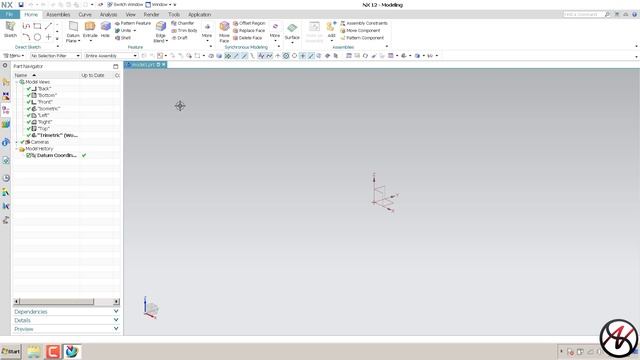The width and height of the screenshot is (640, 360).
Task: Open the resource bar options gear
Action: tap(5, 66)
